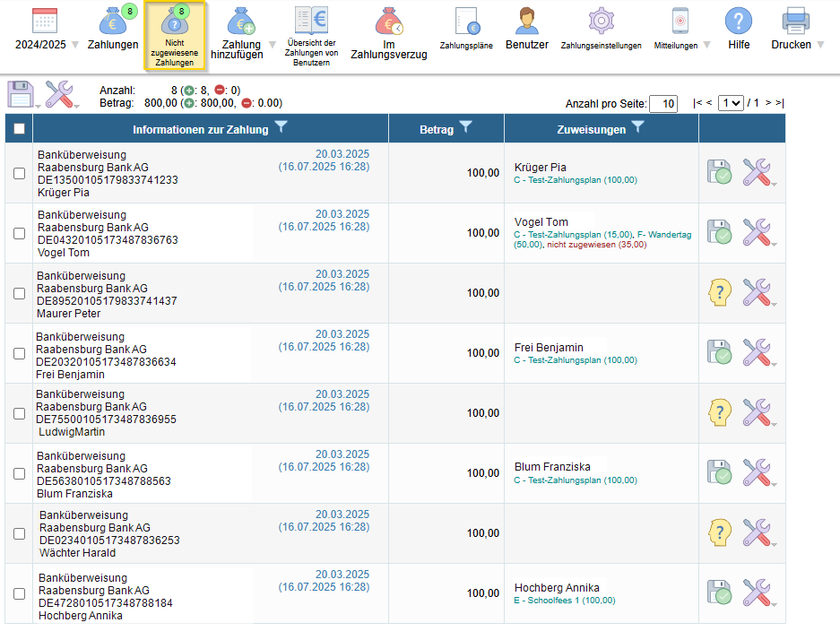Open tools icon in Maurer Peter row
840x640 pixels.
757,292
